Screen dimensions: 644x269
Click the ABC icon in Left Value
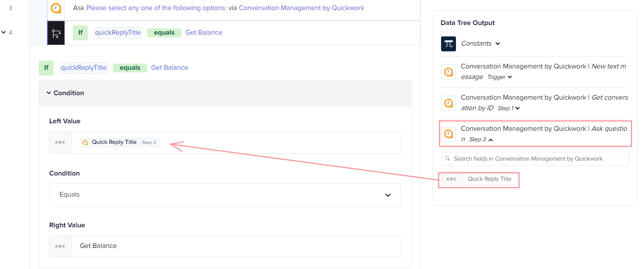(60, 143)
